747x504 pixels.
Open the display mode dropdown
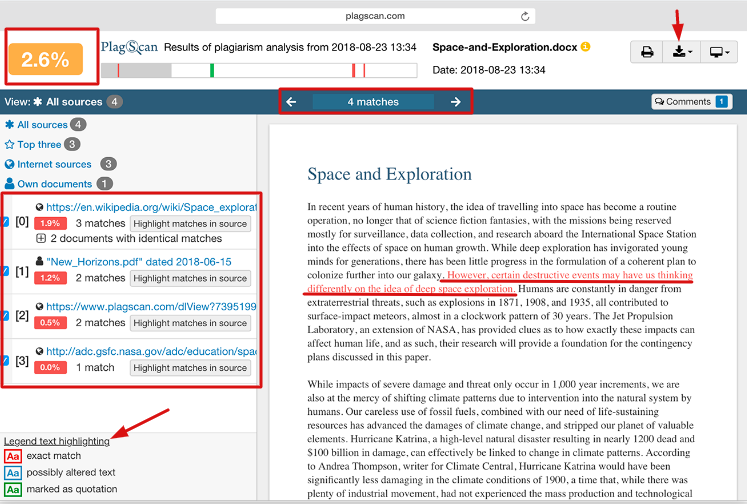(x=719, y=52)
